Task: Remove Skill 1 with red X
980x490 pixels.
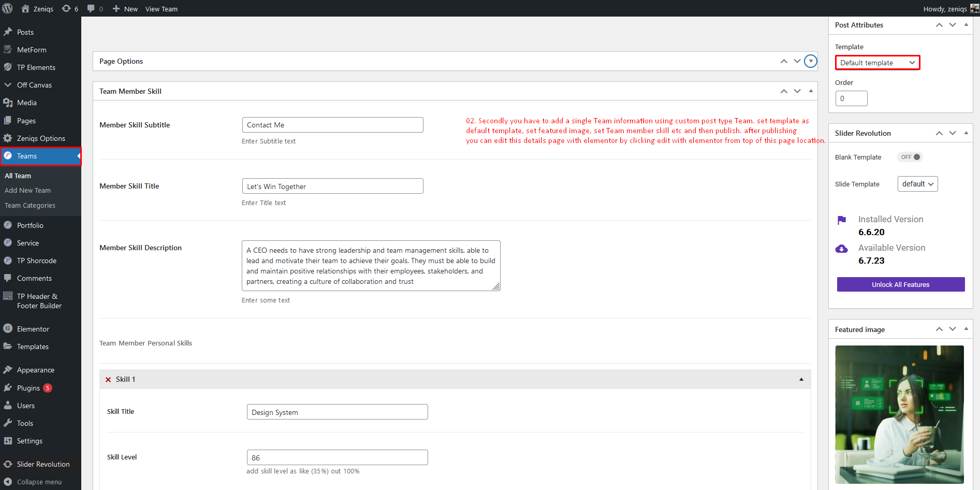Action: [108, 380]
